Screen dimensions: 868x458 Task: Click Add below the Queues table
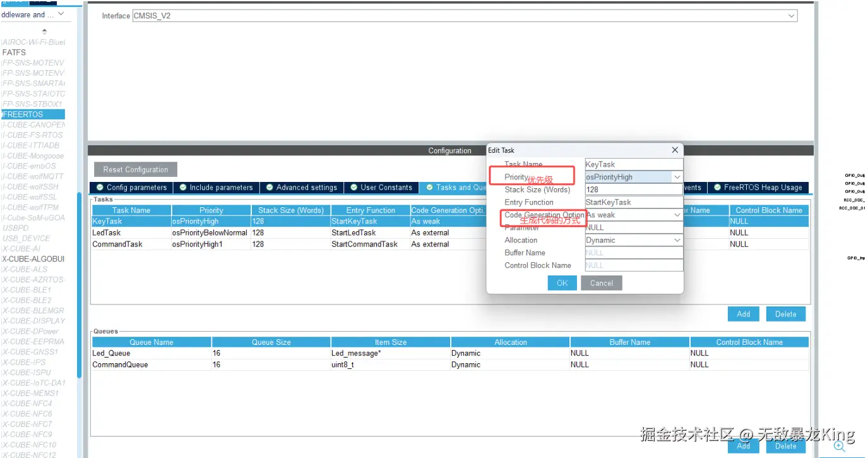point(744,446)
